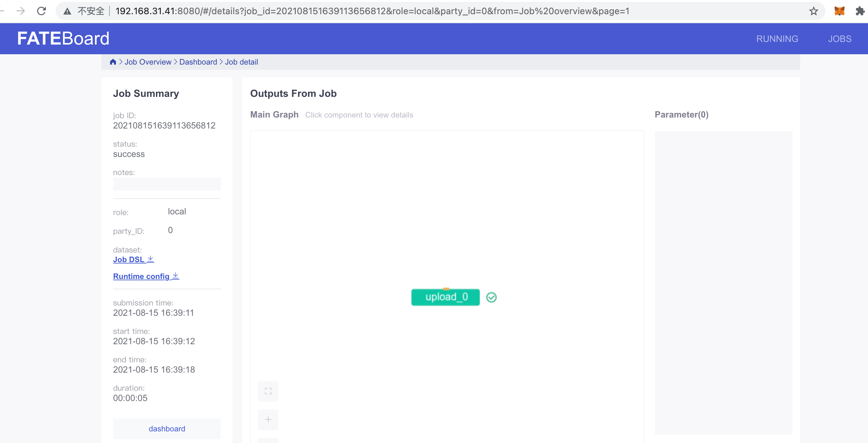Screen dimensions: 868x443
Task: Open the browser extensions puzzle icon
Action: (860, 11)
